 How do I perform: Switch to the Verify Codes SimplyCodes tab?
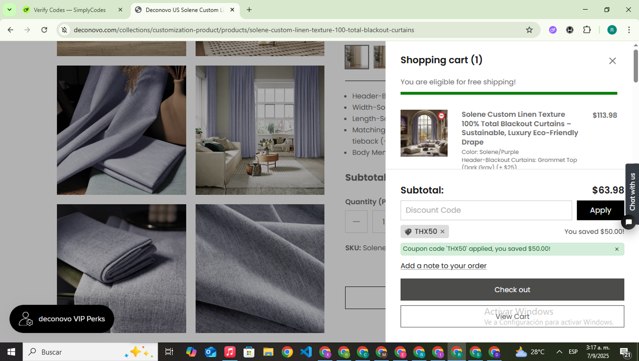[69, 10]
